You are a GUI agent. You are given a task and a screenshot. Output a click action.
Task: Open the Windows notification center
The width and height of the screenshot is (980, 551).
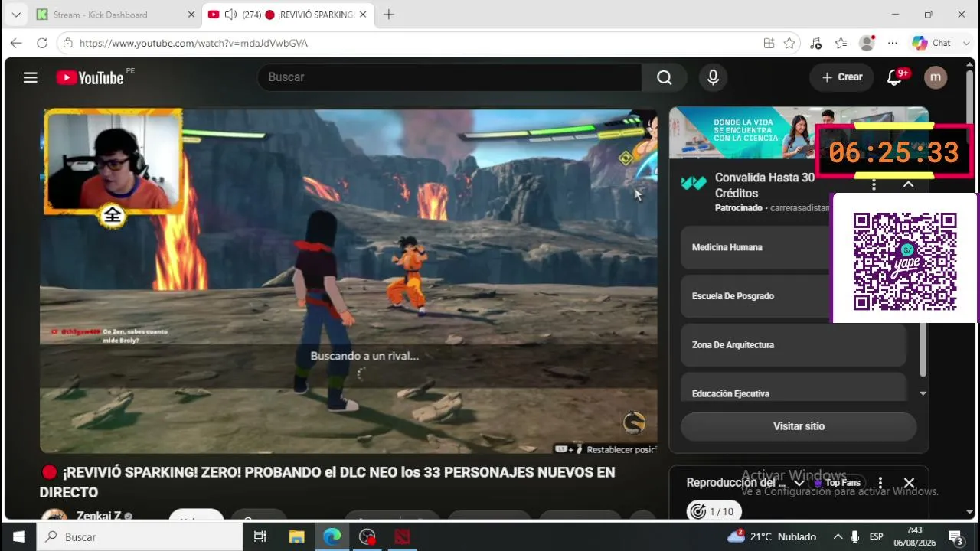point(955,536)
